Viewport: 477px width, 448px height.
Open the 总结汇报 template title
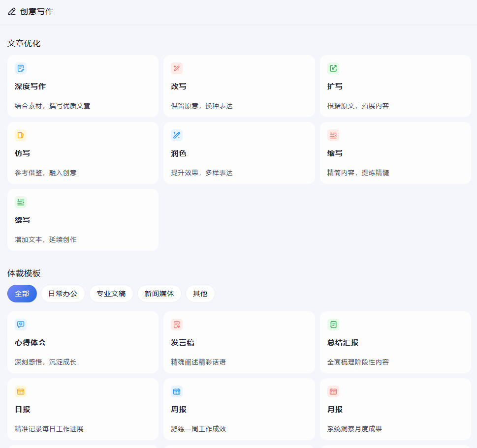tap(343, 343)
